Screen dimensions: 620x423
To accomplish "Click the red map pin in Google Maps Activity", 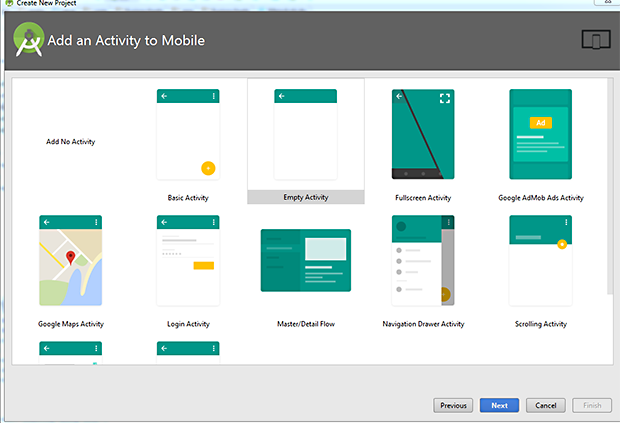I will click(x=70, y=258).
